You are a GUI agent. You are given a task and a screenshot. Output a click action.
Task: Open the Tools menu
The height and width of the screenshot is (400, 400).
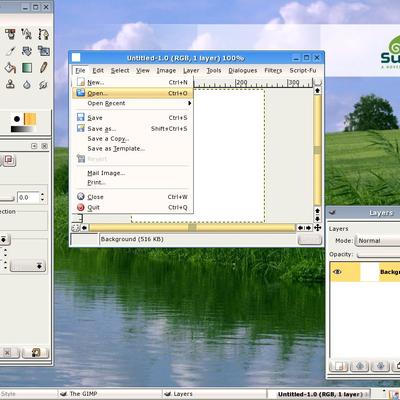point(214,70)
